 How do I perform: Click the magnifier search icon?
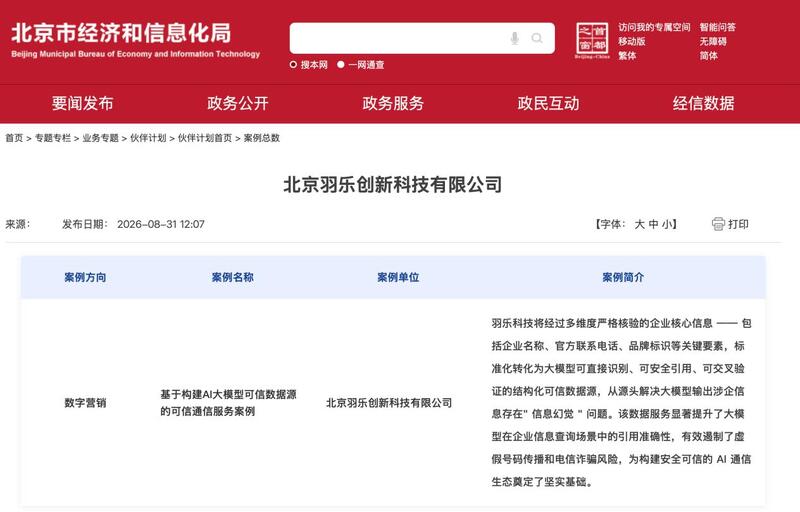537,38
